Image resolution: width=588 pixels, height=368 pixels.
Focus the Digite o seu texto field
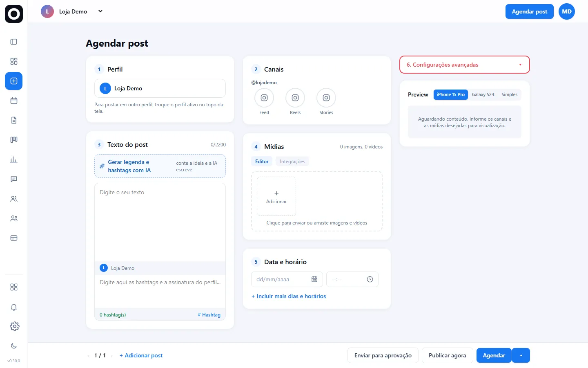160,222
